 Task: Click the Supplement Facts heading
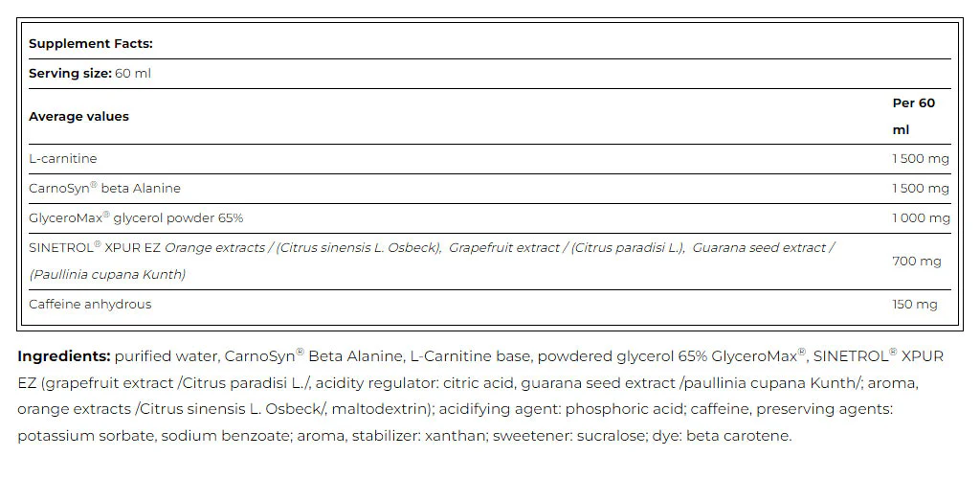point(91,44)
